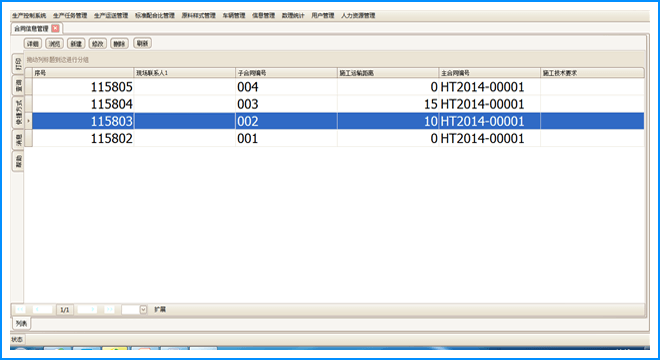
Task: Sort by the 序号 column header
Action: point(83,73)
